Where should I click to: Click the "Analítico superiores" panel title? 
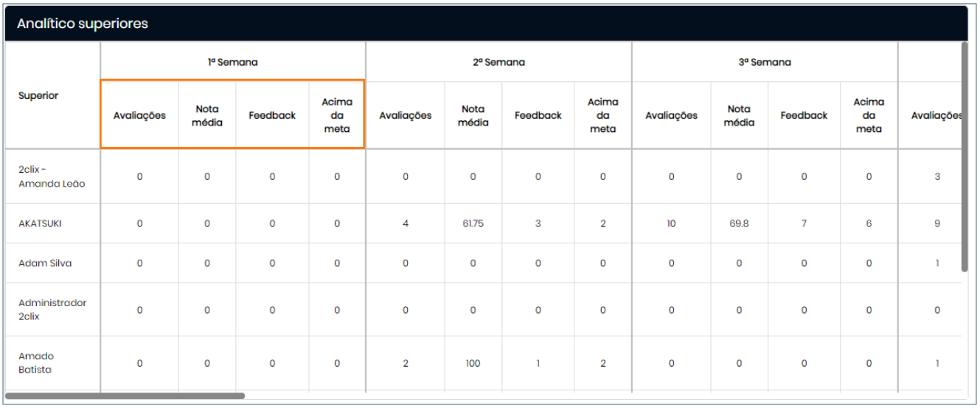pyautogui.click(x=83, y=24)
